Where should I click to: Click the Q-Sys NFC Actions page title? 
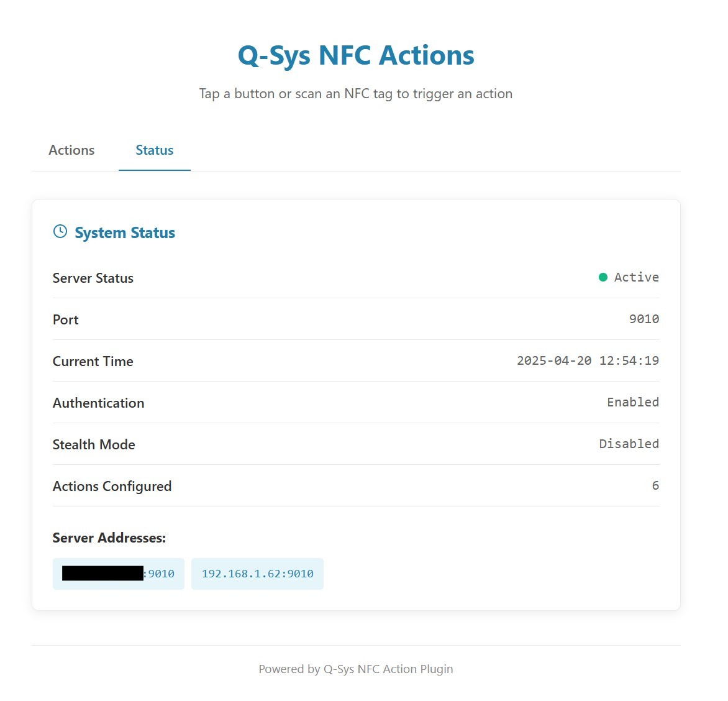pyautogui.click(x=356, y=55)
